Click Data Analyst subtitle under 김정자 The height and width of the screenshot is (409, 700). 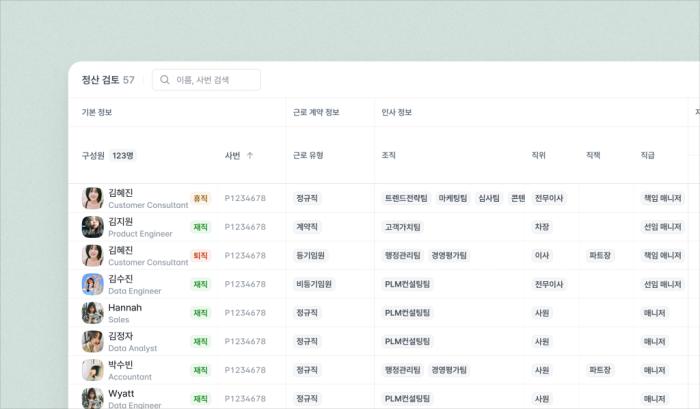point(133,348)
